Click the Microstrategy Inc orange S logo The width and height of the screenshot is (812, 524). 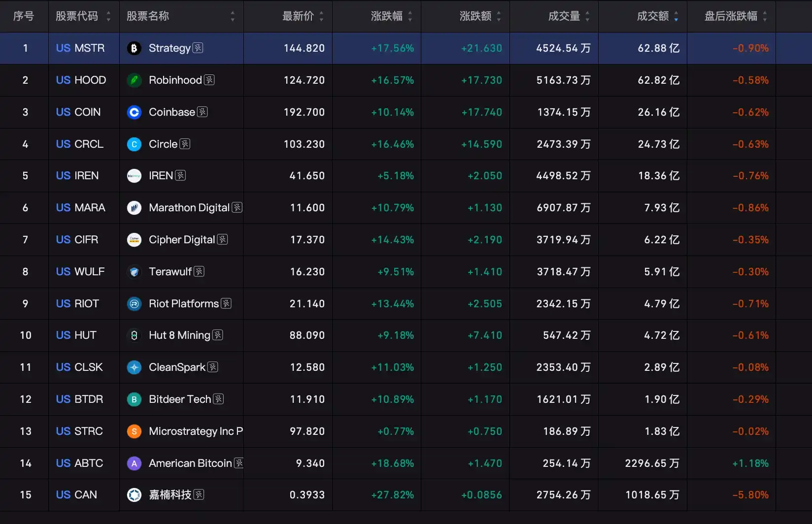134,431
